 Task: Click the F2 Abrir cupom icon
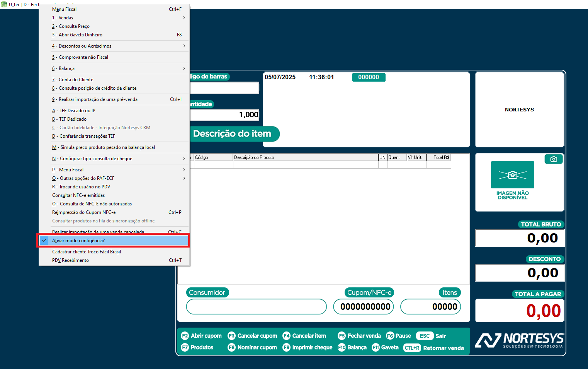click(185, 336)
